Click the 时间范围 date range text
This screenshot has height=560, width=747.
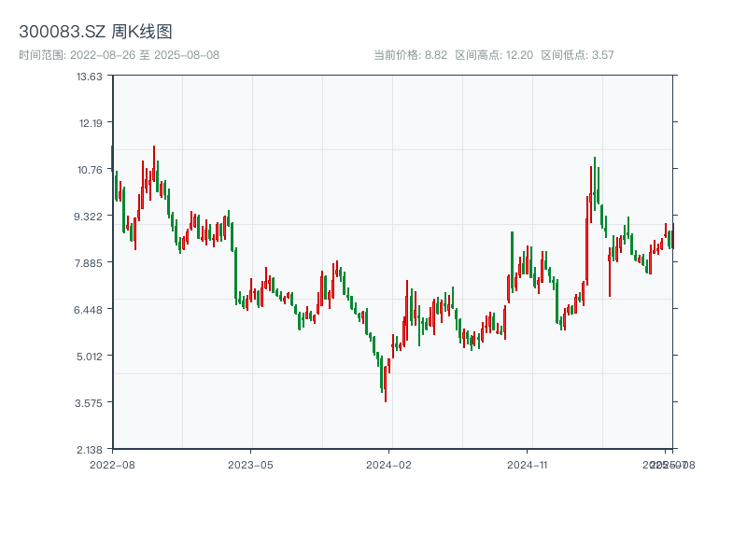pyautogui.click(x=119, y=55)
